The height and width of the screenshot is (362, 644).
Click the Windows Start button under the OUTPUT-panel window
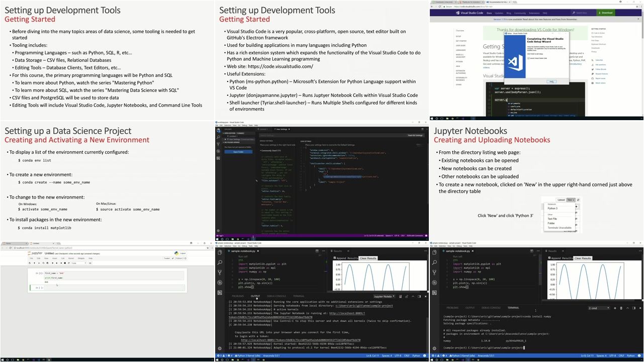pyautogui.click(x=218, y=360)
